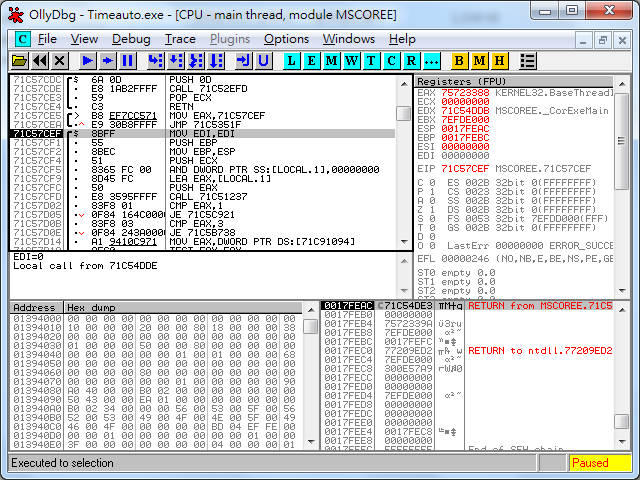Click the cyan ellipsis run trace icon
Screen dimensions: 640x480
431,61
